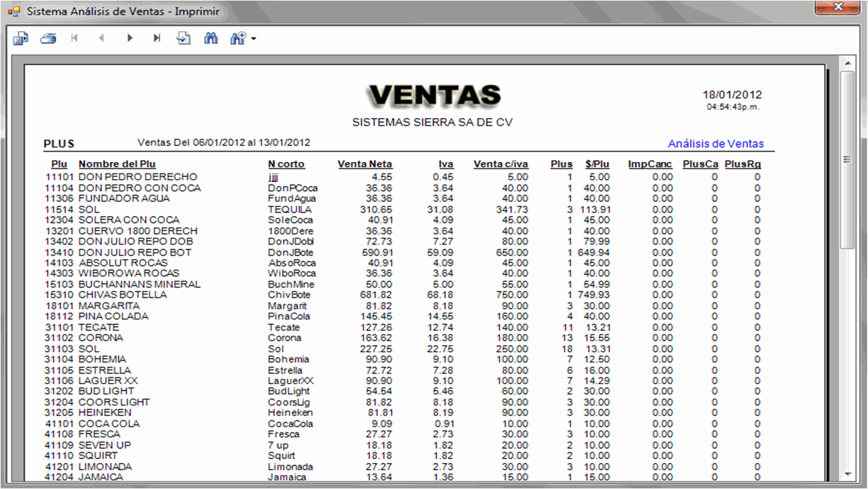The image size is (868, 489).
Task: Go to the previous page
Action: pos(102,39)
